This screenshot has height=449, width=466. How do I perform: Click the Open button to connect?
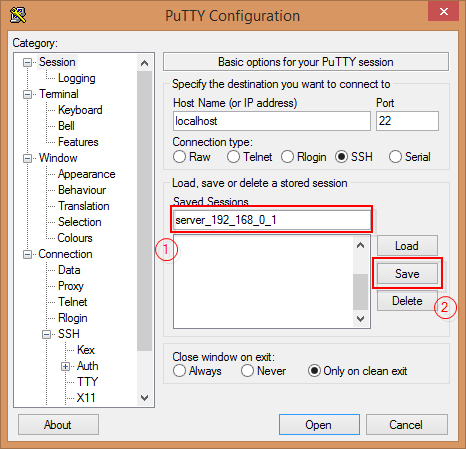click(x=319, y=425)
